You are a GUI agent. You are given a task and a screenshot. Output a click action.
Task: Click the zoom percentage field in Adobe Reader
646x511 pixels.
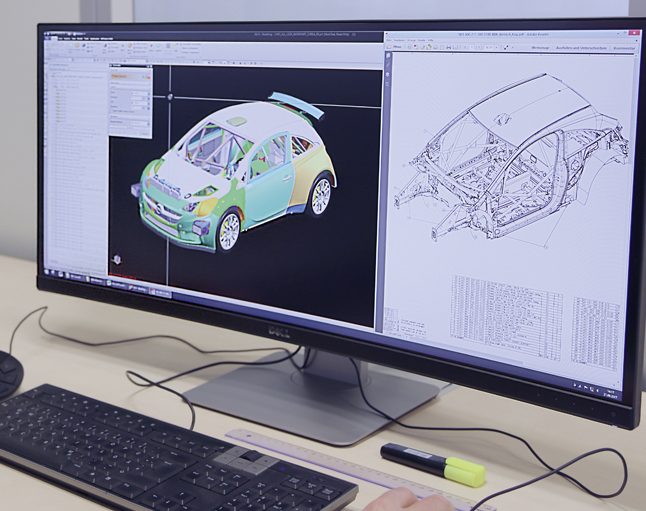click(489, 47)
